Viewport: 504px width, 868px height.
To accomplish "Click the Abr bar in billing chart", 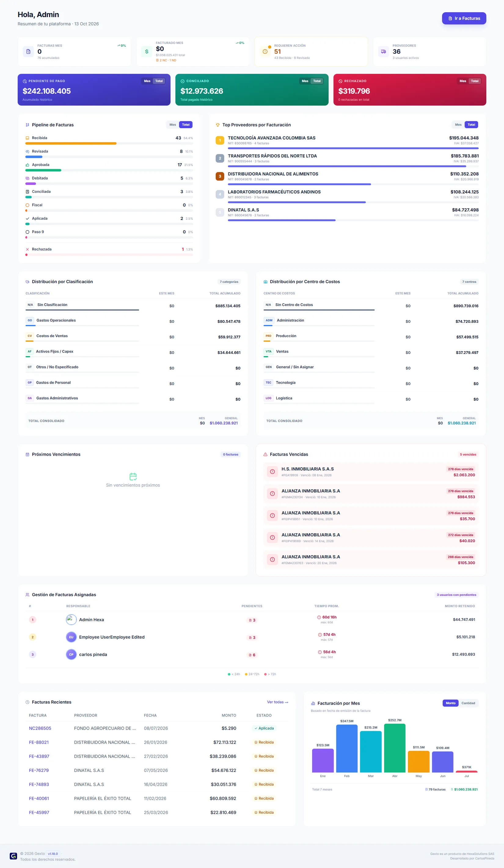I will [x=394, y=748].
